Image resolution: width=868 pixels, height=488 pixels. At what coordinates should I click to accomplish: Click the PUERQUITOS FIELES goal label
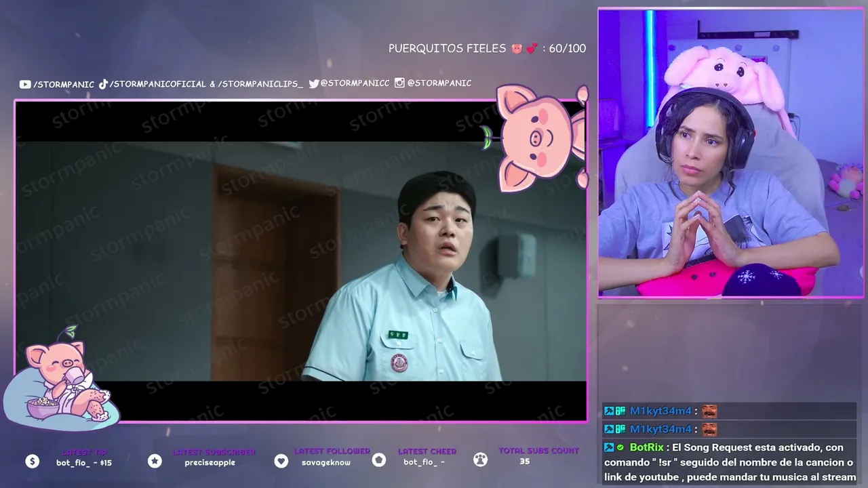click(x=447, y=49)
